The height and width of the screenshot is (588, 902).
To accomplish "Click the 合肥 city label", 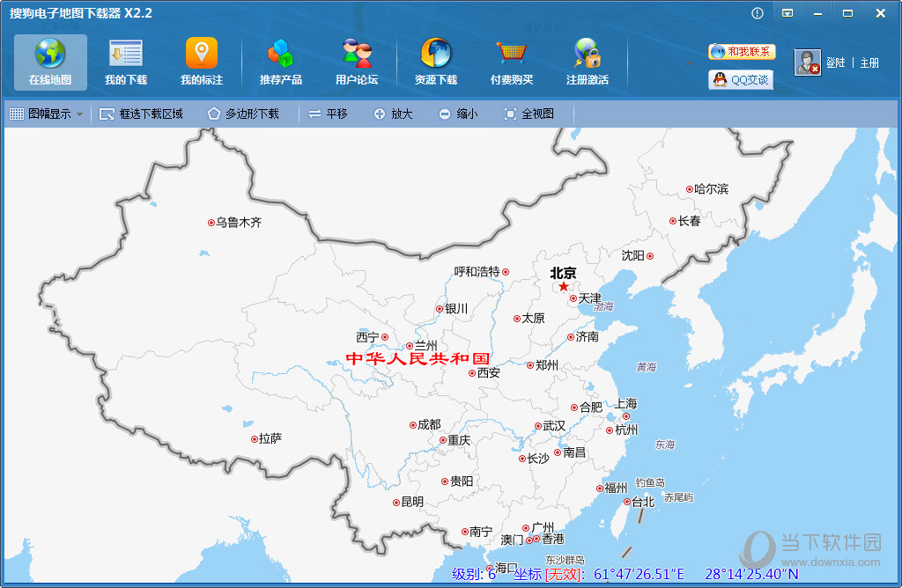I will tap(591, 408).
